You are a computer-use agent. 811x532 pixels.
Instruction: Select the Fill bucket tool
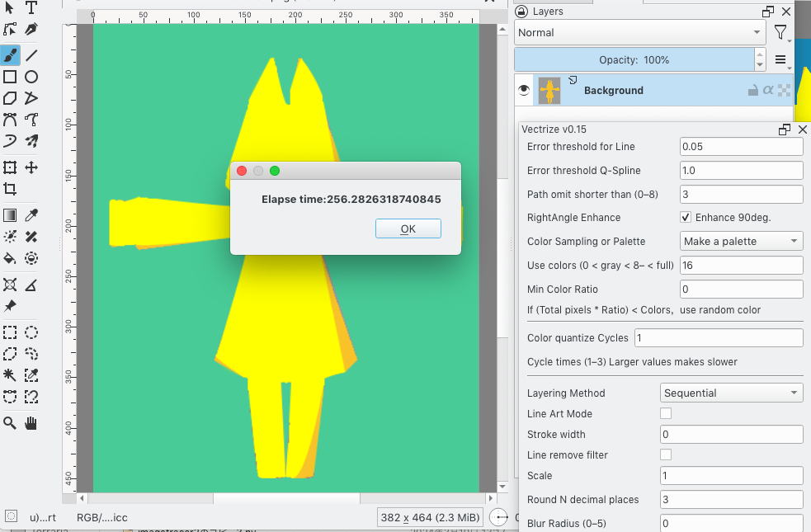pos(10,258)
